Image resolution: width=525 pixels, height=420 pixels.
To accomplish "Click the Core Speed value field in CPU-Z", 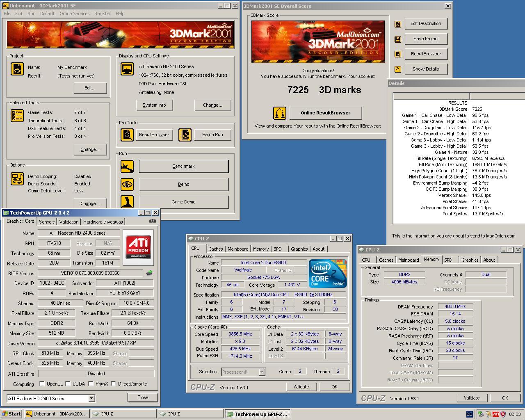I will [240, 334].
